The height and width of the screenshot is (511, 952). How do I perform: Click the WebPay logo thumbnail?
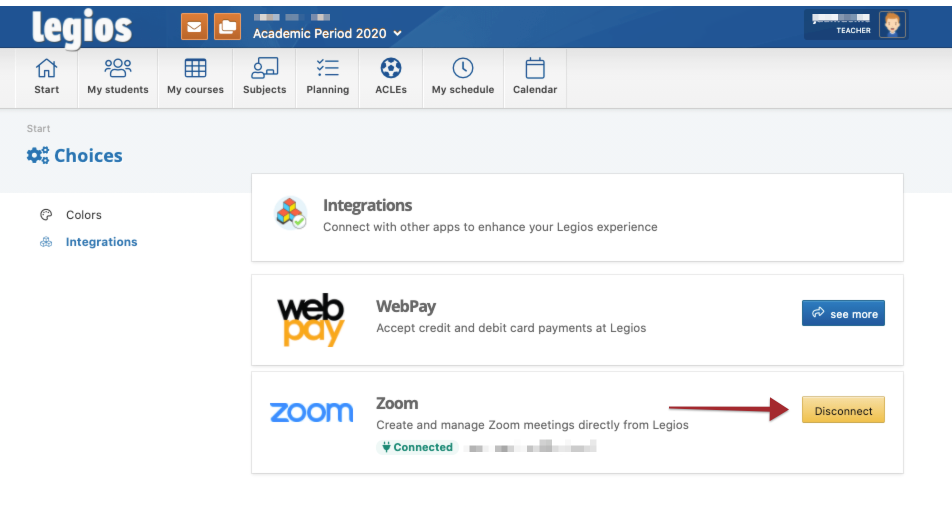tap(311, 320)
